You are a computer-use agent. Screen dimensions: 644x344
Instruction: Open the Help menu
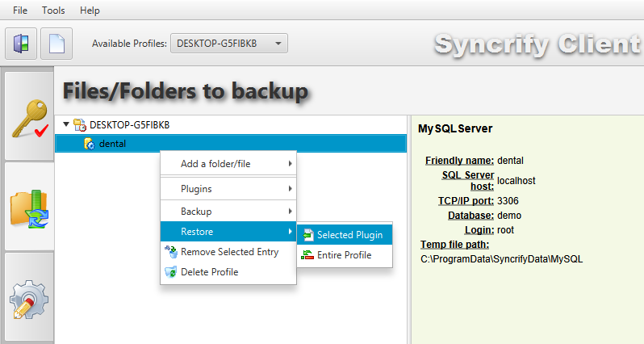pyautogui.click(x=90, y=10)
